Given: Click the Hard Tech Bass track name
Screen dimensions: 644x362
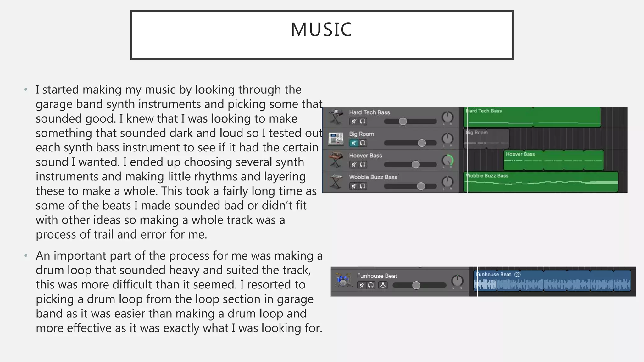Looking at the screenshot, I should point(369,112).
